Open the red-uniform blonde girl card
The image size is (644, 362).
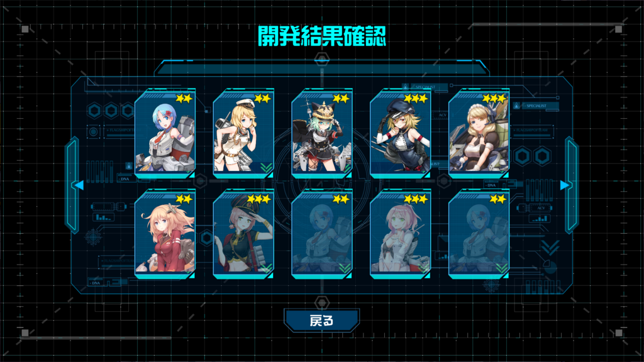click(165, 234)
